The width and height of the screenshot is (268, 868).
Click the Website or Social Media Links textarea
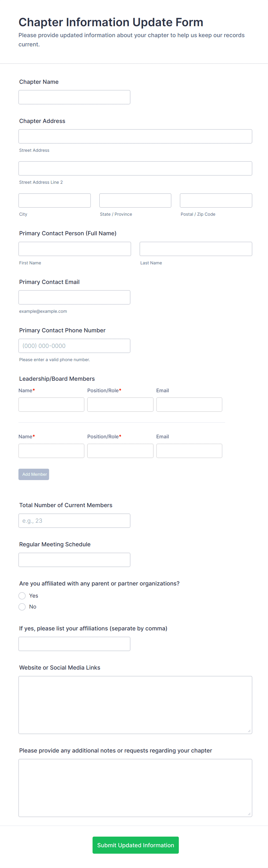coord(135,705)
